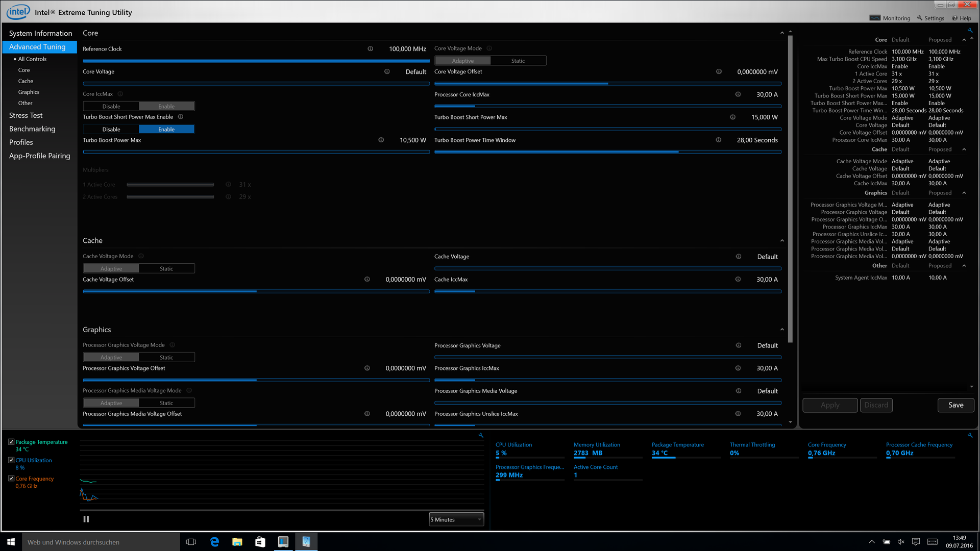
Task: Open App-Profile Pairing section
Action: [x=39, y=156]
